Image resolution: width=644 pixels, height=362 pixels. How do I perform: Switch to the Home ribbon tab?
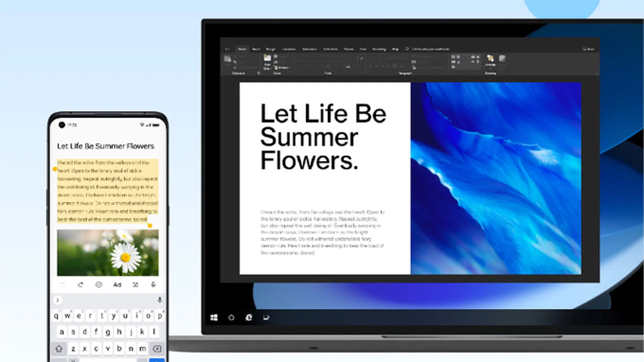[x=242, y=49]
